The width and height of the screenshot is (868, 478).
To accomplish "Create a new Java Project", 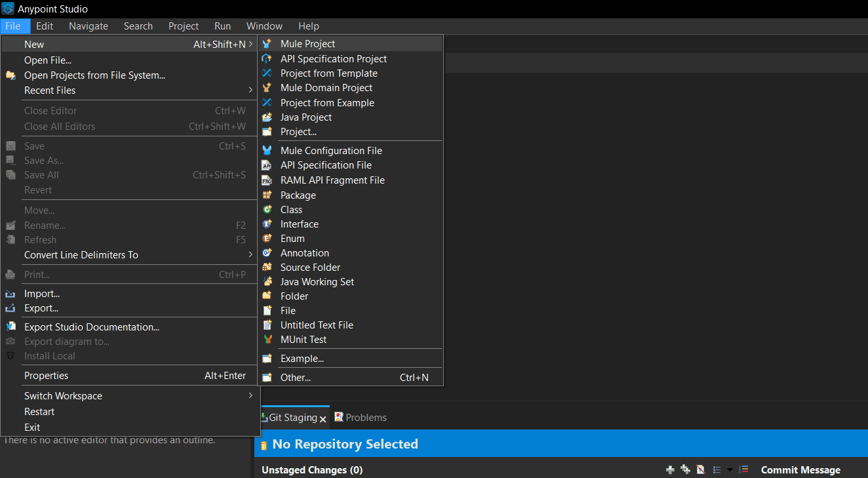I will (351, 117).
